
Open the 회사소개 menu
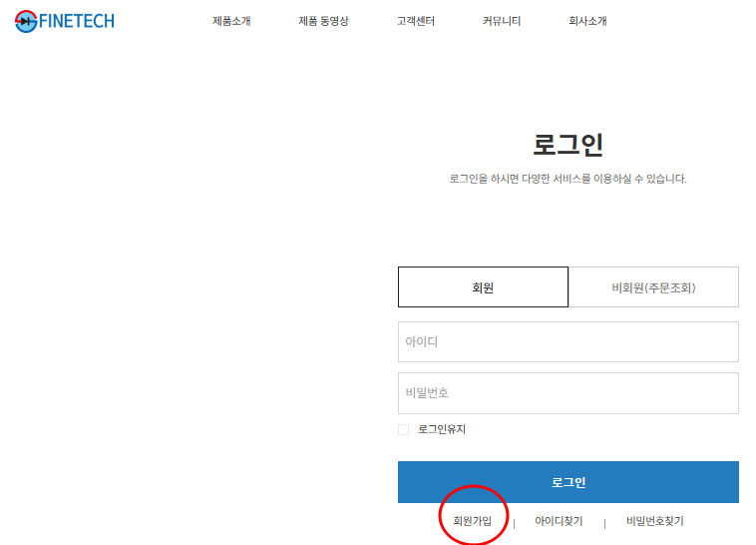click(587, 21)
